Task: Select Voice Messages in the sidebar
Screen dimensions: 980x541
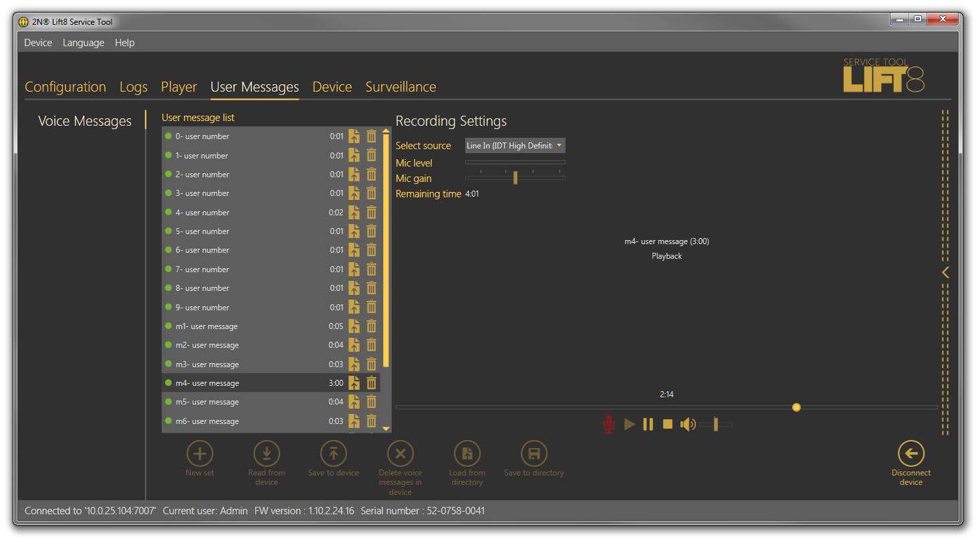Action: tap(85, 121)
